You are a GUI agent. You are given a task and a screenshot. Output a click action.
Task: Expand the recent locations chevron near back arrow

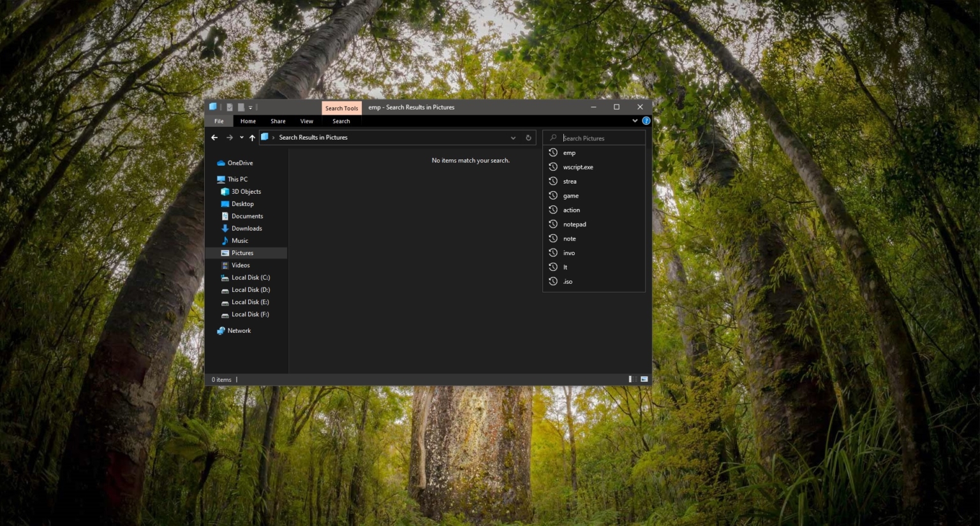pyautogui.click(x=241, y=138)
